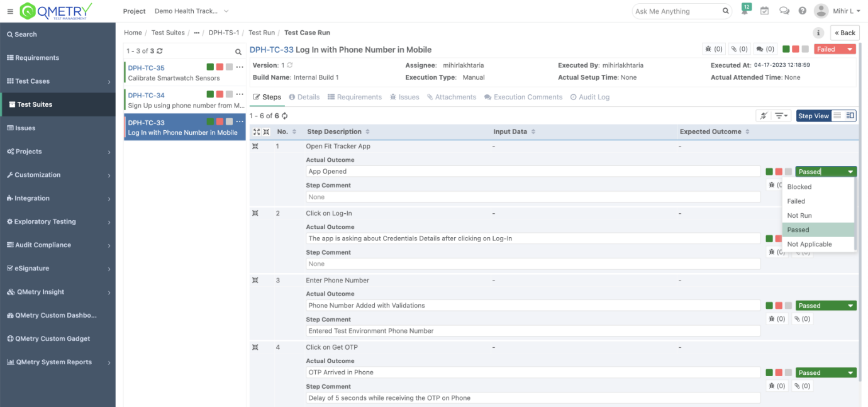Open the hamburger menu next to QMetry logo
The height and width of the screenshot is (407, 868).
click(x=10, y=11)
